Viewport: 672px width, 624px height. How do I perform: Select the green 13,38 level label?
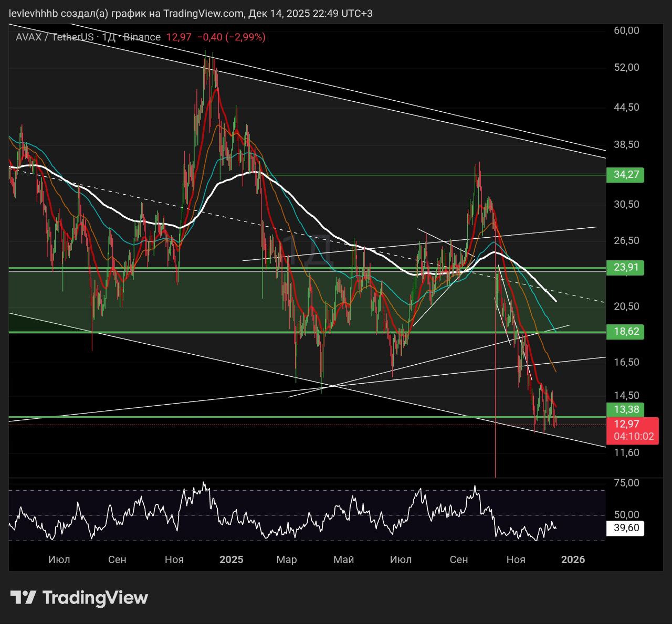click(x=625, y=409)
